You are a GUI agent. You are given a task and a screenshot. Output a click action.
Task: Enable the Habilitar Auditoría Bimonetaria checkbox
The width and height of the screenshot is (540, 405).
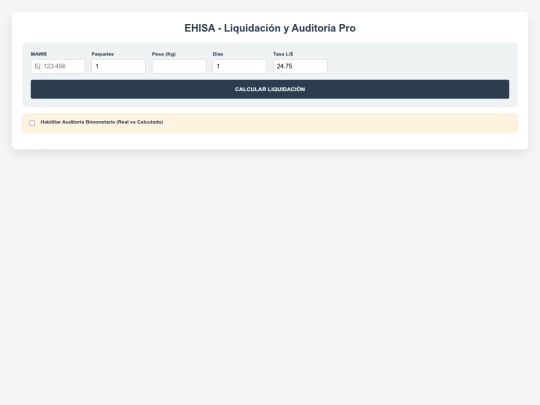pyautogui.click(x=32, y=123)
